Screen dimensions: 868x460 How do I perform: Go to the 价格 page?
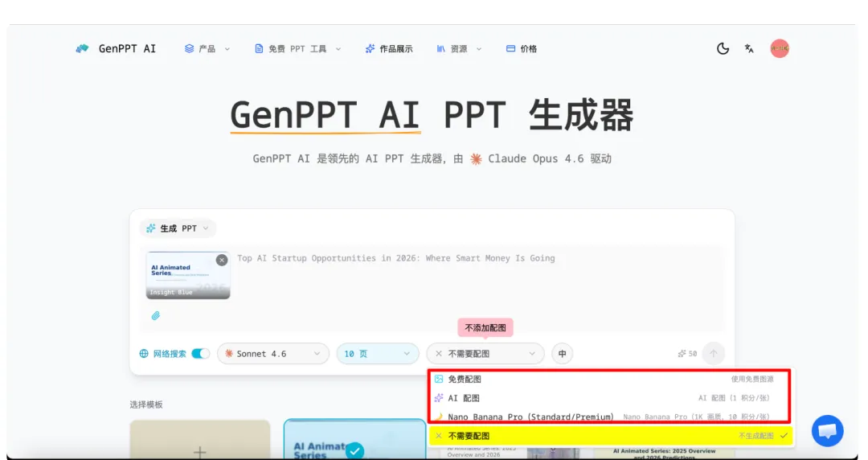coord(522,49)
